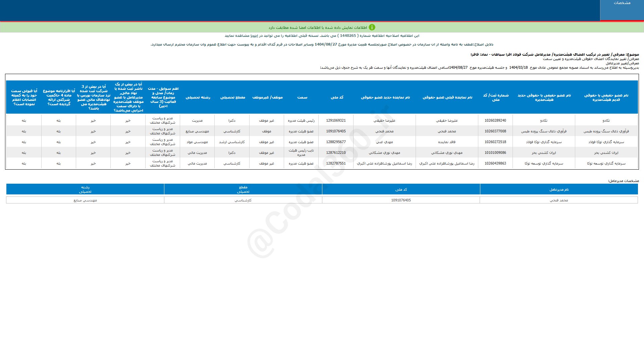Click national code 1282787551 cell
644x362 pixels.
336,164
